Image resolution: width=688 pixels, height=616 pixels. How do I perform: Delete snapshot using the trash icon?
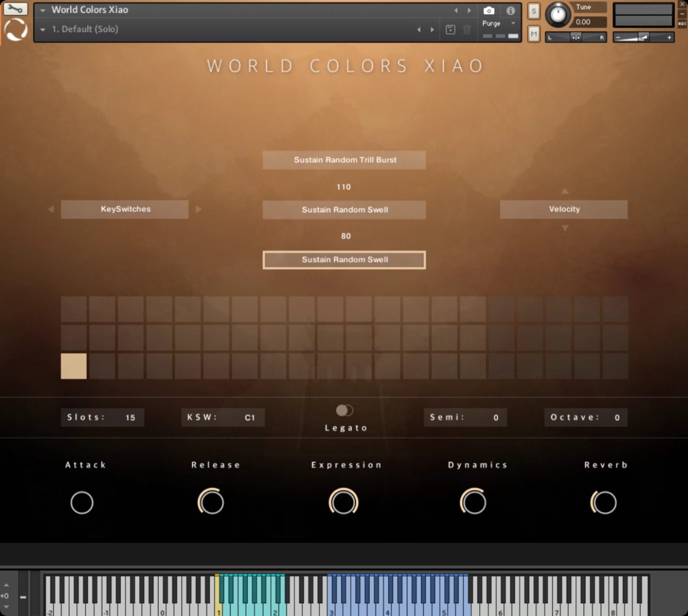pyautogui.click(x=467, y=29)
